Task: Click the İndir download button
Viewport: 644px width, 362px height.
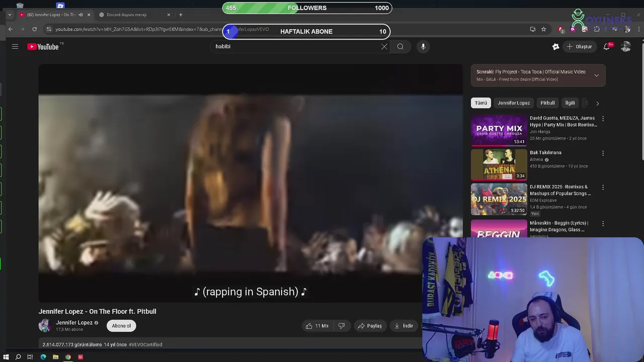Action: coord(404,326)
